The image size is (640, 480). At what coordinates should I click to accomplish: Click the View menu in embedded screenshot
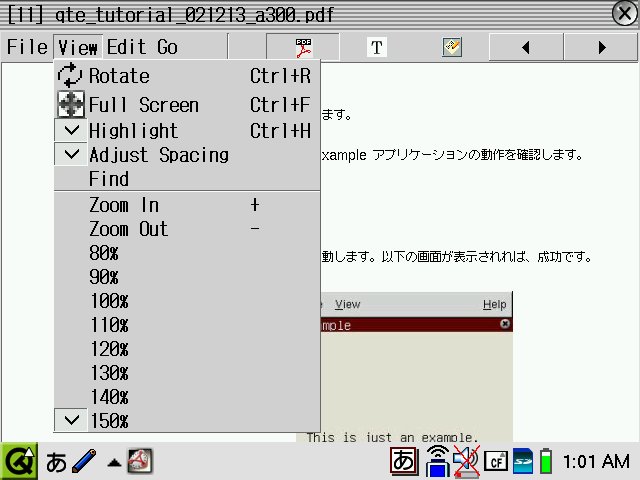(347, 304)
